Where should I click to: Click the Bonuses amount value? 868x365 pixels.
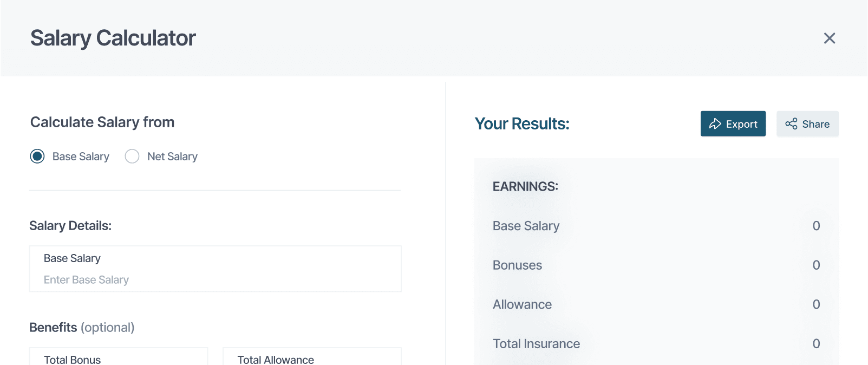[x=816, y=265]
